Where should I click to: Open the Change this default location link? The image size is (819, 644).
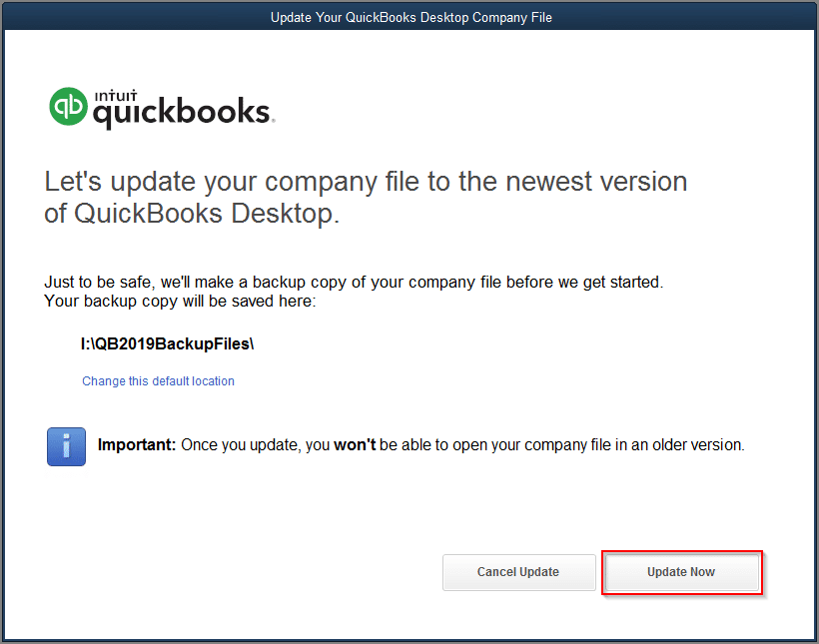(x=158, y=381)
